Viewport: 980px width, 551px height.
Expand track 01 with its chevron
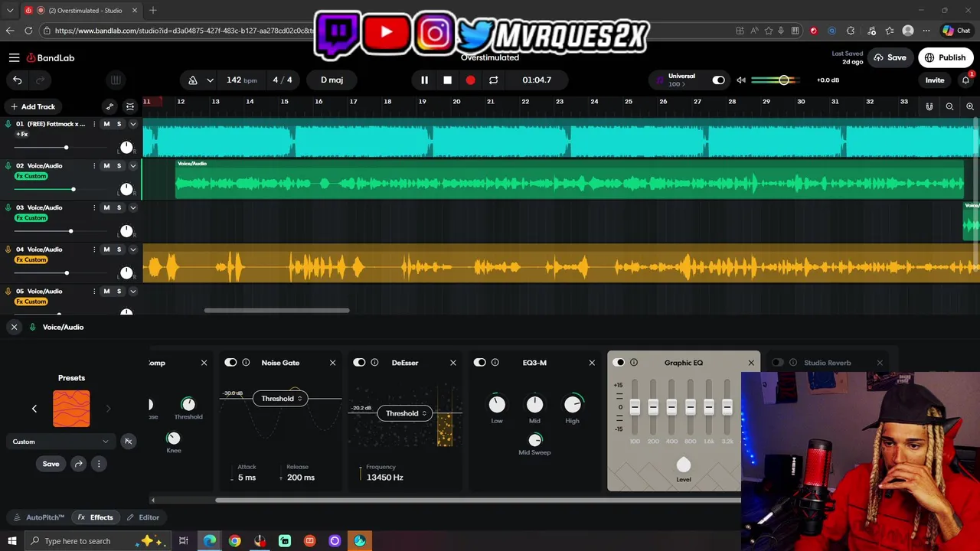click(132, 124)
